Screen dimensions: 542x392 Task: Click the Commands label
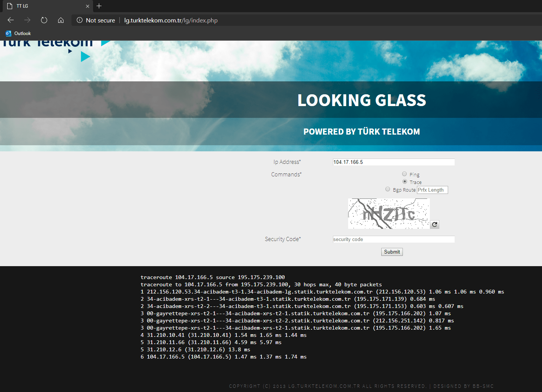(287, 175)
